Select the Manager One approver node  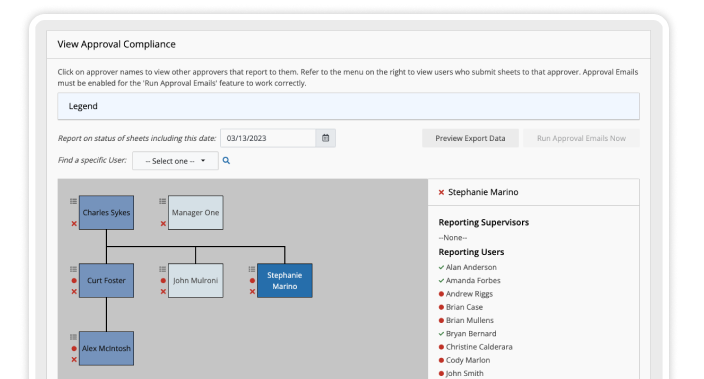(195, 212)
